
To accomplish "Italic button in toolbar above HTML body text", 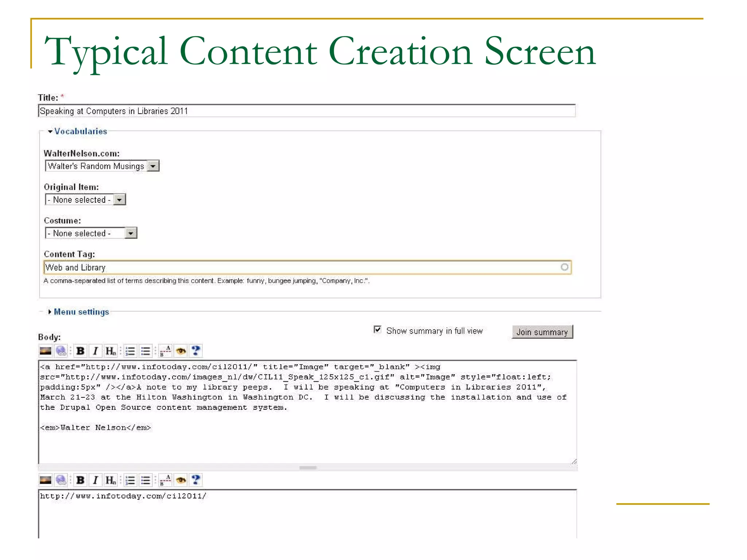I will (x=95, y=351).
